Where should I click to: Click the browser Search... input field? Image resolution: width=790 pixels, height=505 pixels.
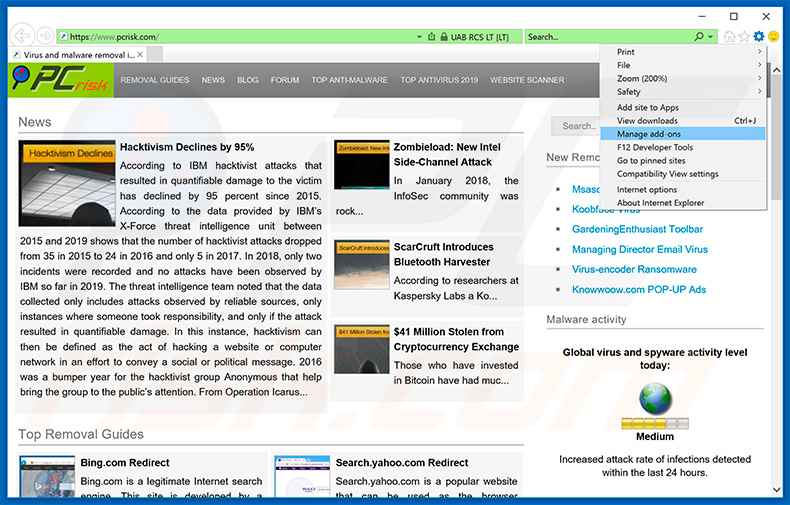coord(609,36)
